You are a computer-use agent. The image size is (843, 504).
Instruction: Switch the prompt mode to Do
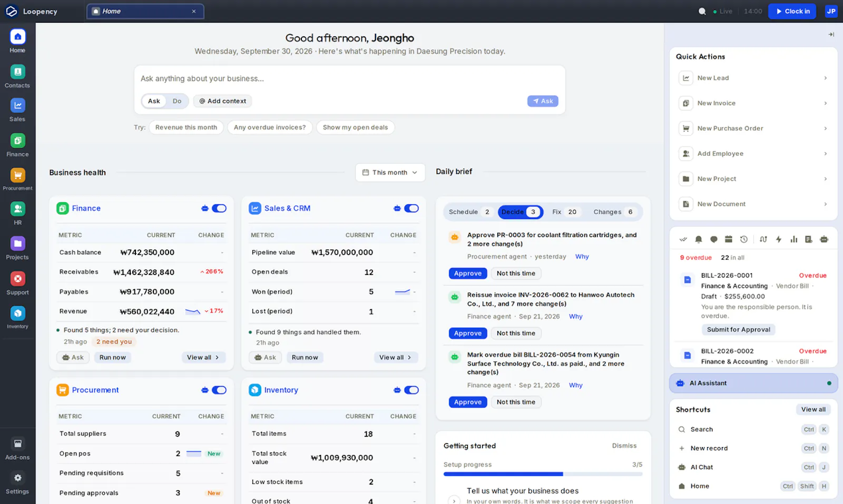click(x=177, y=101)
